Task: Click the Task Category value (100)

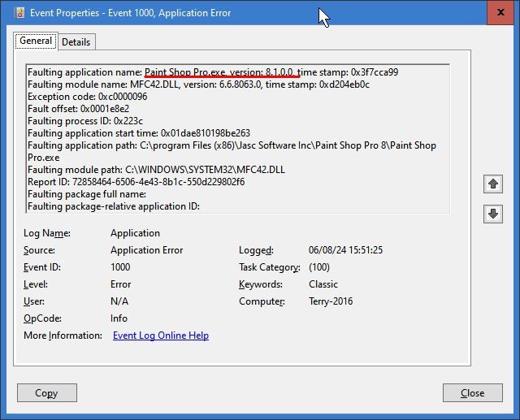Action: (319, 266)
